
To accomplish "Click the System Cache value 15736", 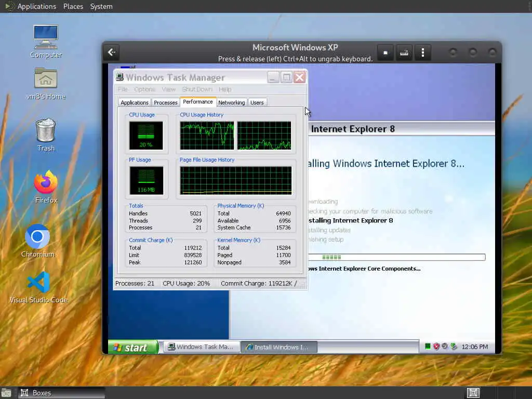I will [x=283, y=228].
